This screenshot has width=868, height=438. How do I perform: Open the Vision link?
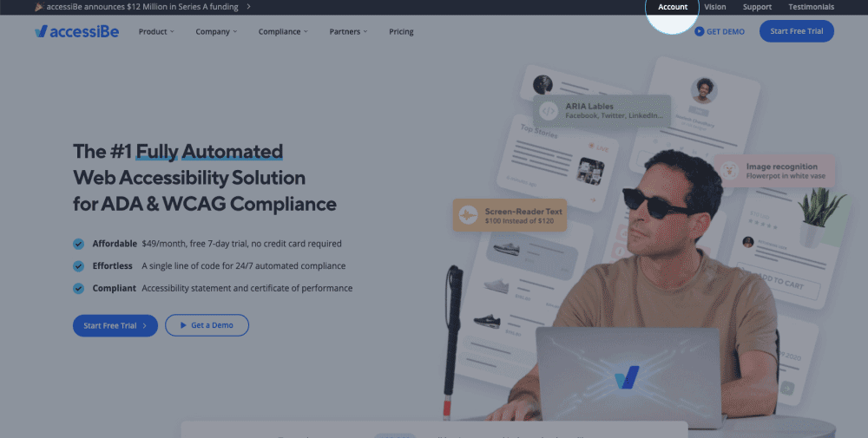click(714, 7)
